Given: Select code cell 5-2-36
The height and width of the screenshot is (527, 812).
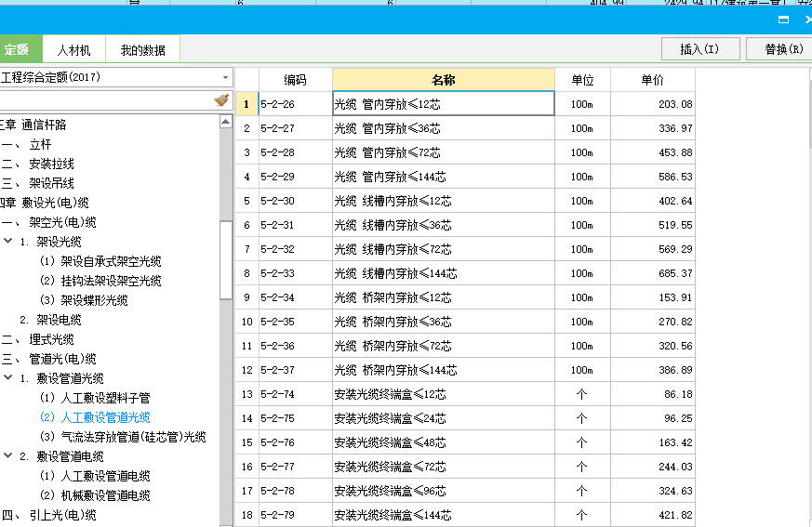Looking at the screenshot, I should pyautogui.click(x=295, y=346).
